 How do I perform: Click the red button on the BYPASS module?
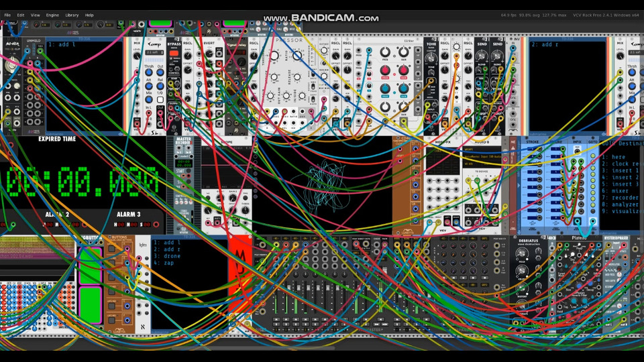click(x=174, y=54)
